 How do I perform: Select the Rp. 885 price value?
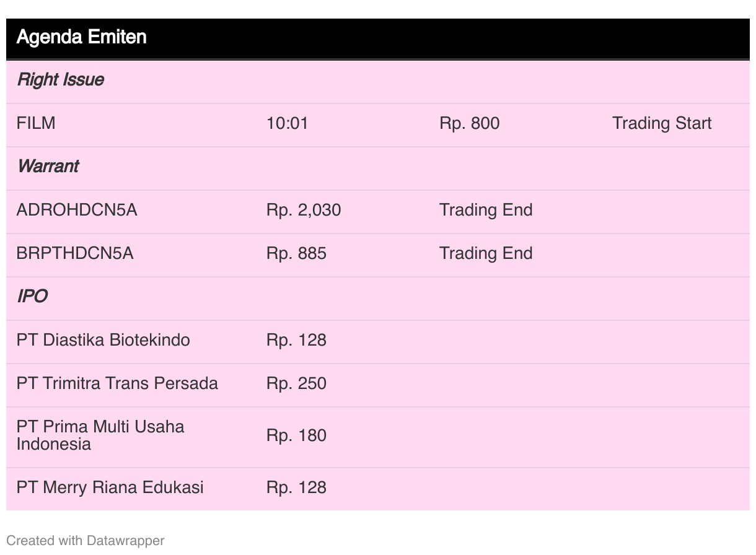[296, 253]
